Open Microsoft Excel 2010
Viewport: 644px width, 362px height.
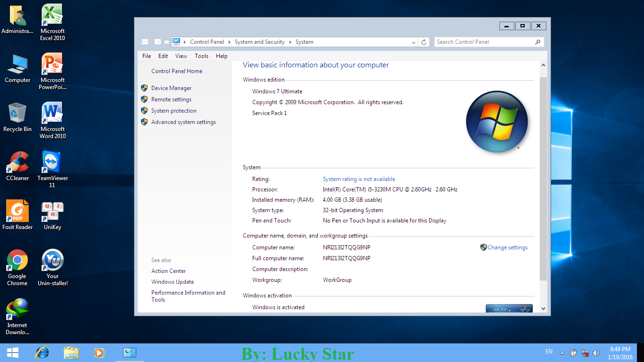pos(52,14)
